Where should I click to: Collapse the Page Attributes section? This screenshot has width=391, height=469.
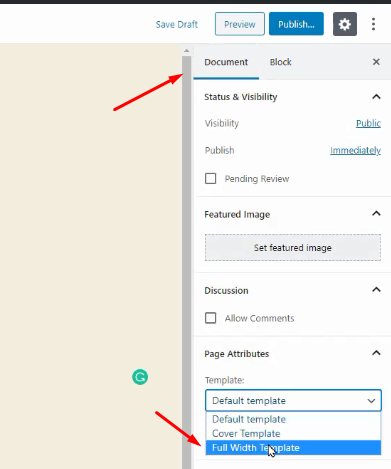pos(376,353)
